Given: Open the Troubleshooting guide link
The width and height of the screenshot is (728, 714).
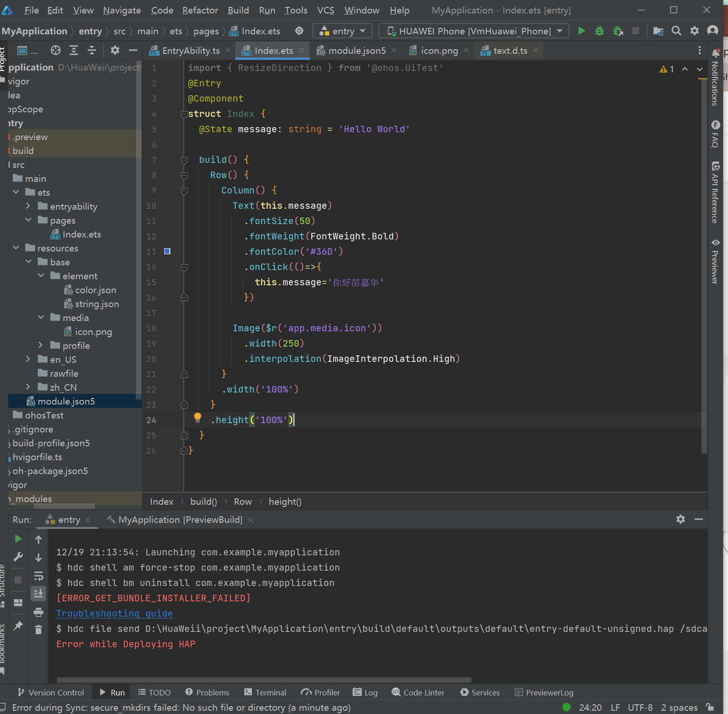Looking at the screenshot, I should pos(115,613).
